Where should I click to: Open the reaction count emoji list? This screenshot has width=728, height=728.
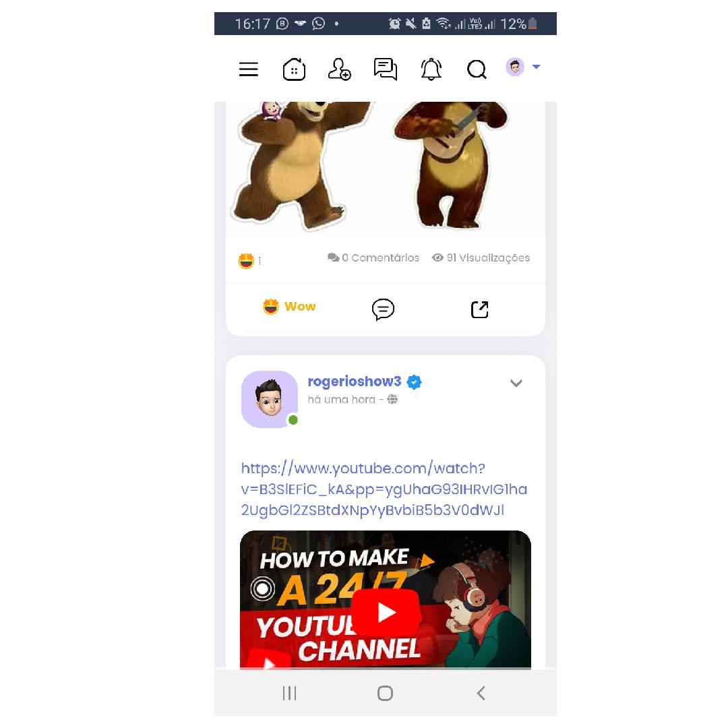pos(250,261)
